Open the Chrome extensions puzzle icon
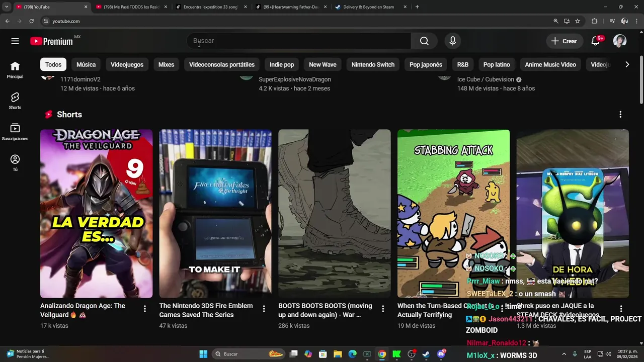Screen dimensions: 644x362 click(594, 21)
